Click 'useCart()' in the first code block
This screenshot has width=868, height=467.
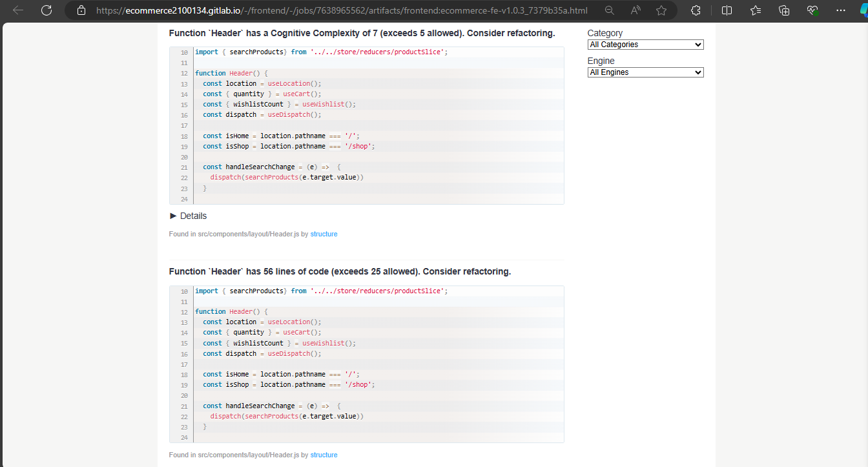pos(302,94)
